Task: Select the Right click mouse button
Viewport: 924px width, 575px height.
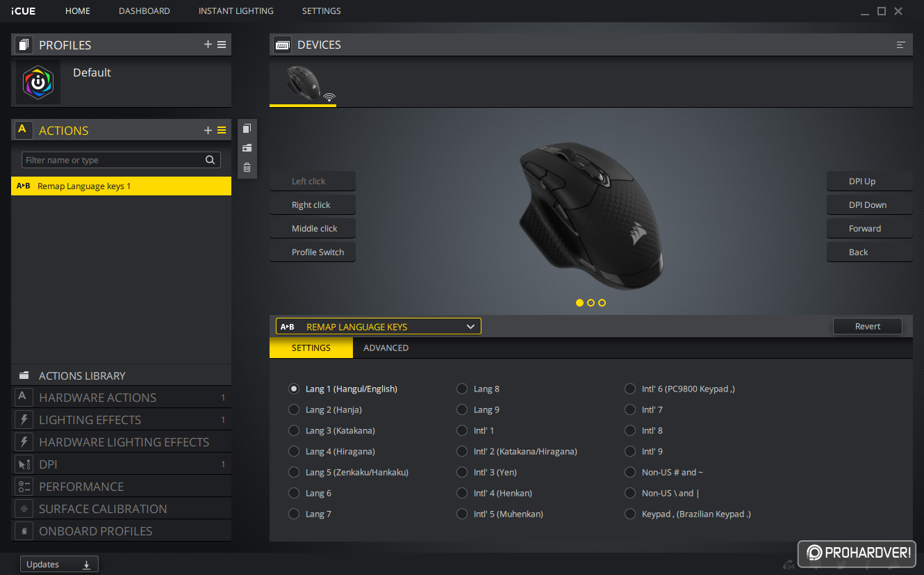Action: pyautogui.click(x=313, y=204)
